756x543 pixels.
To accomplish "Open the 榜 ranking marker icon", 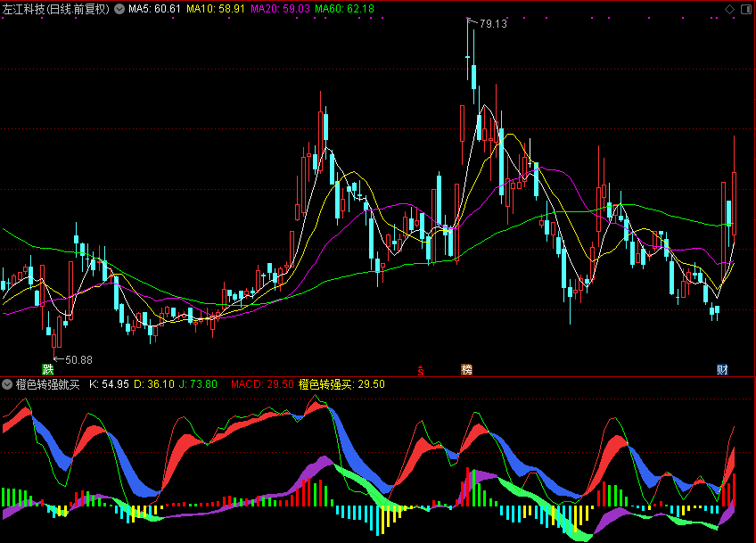I will pos(466,369).
